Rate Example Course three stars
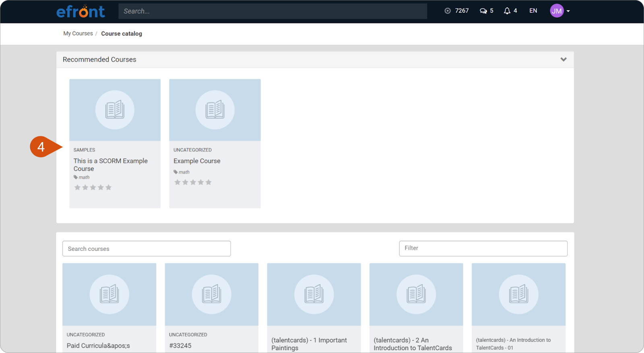Image resolution: width=644 pixels, height=353 pixels. point(193,182)
